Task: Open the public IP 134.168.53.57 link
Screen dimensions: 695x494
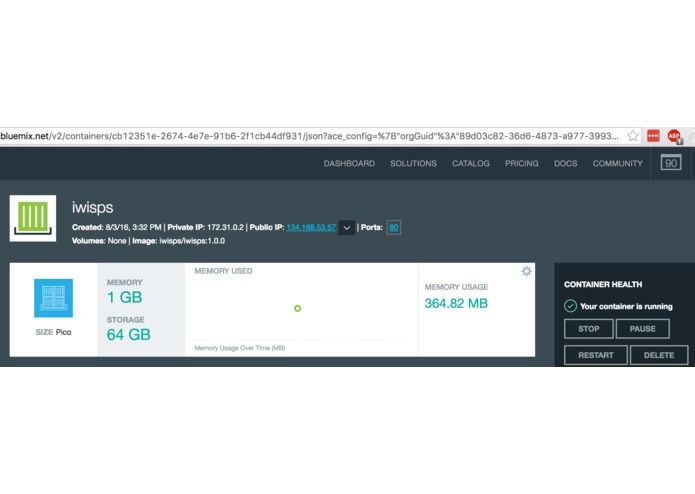Action: tap(311, 228)
